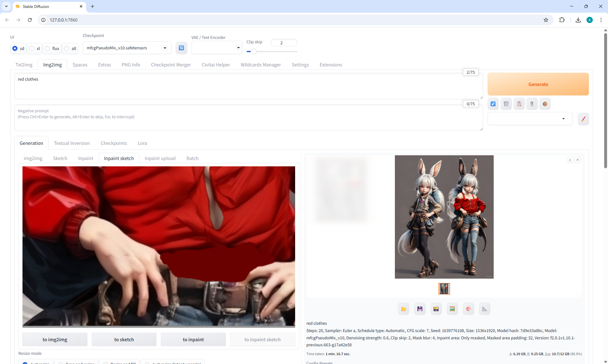Viewport: 608px width, 364px height.
Task: Switch to the PNG Info tab
Action: [130, 65]
